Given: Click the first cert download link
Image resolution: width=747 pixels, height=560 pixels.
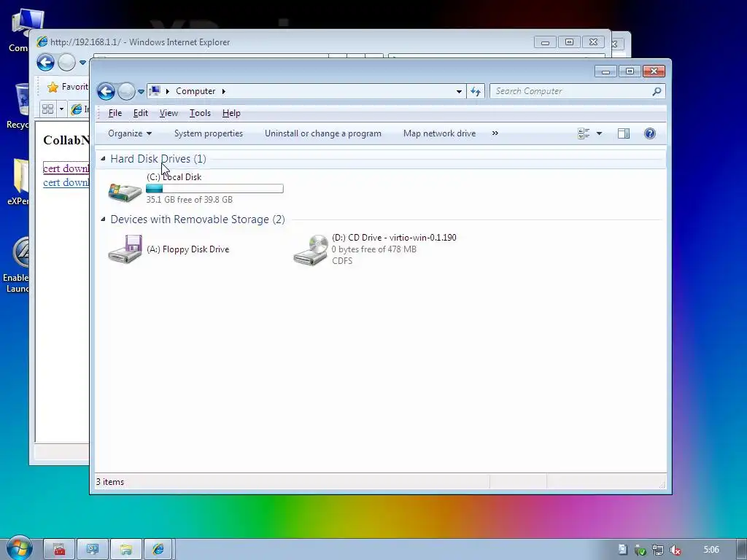Looking at the screenshot, I should [66, 168].
